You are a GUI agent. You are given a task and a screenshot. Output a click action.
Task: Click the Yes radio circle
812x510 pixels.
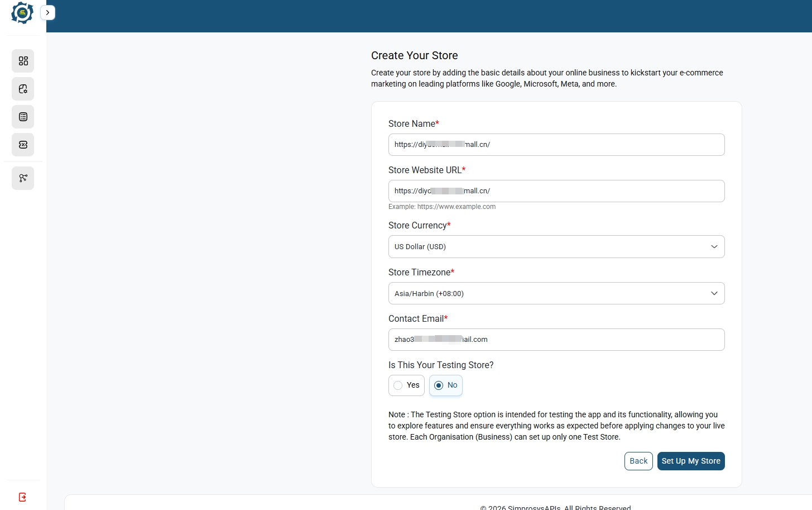pos(398,385)
